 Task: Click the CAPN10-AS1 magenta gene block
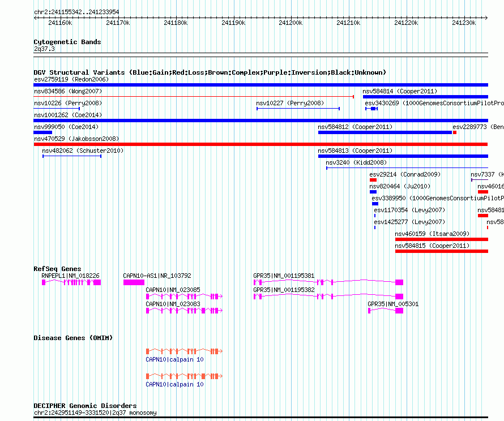click(134, 282)
